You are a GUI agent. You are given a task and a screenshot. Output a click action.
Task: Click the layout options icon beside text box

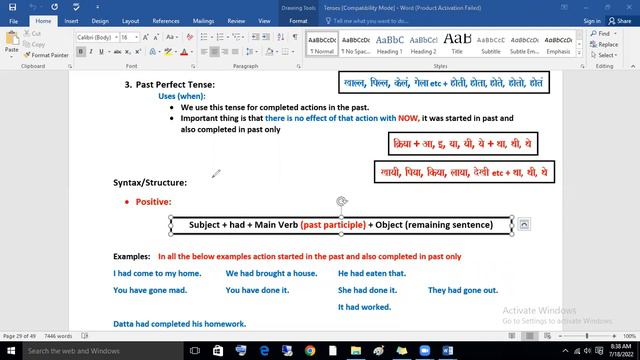[x=524, y=224]
